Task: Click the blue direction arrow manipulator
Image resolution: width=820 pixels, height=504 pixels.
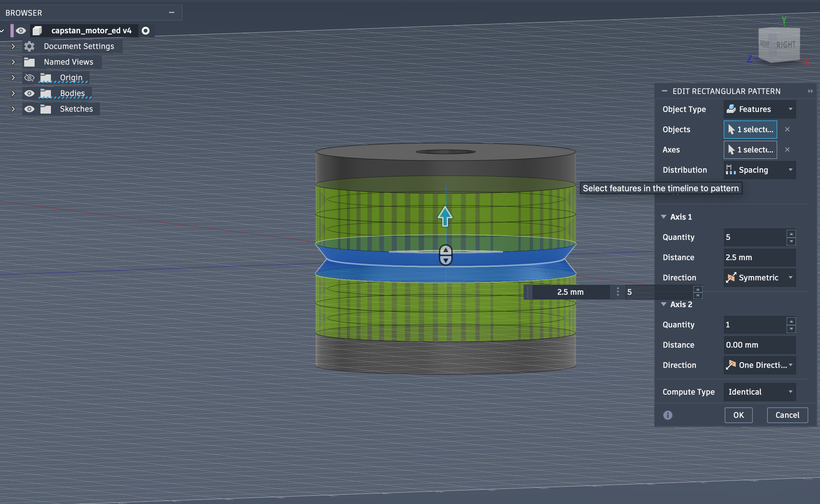Action: coord(445,216)
